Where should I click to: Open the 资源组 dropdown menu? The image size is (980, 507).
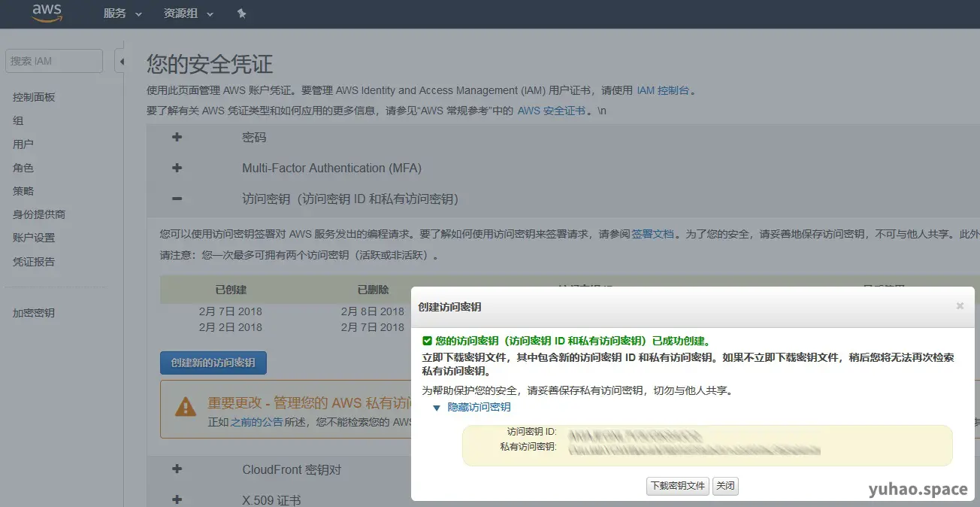(180, 13)
